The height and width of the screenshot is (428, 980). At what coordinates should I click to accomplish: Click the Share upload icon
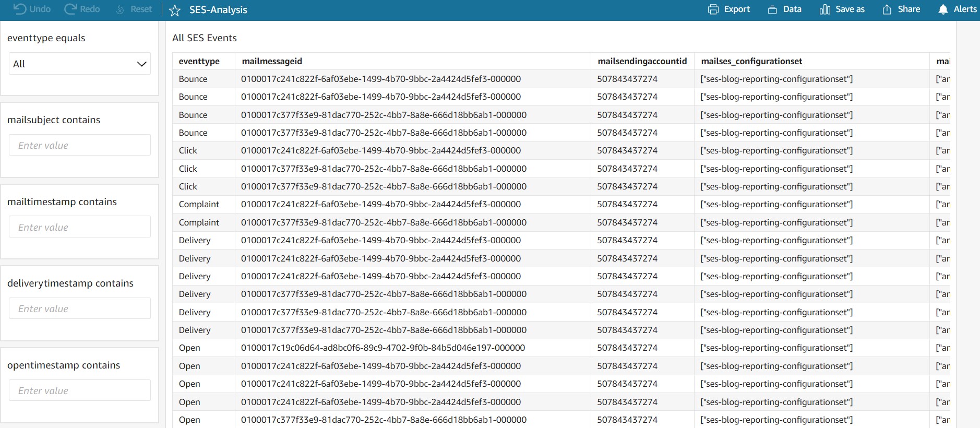[x=887, y=9]
